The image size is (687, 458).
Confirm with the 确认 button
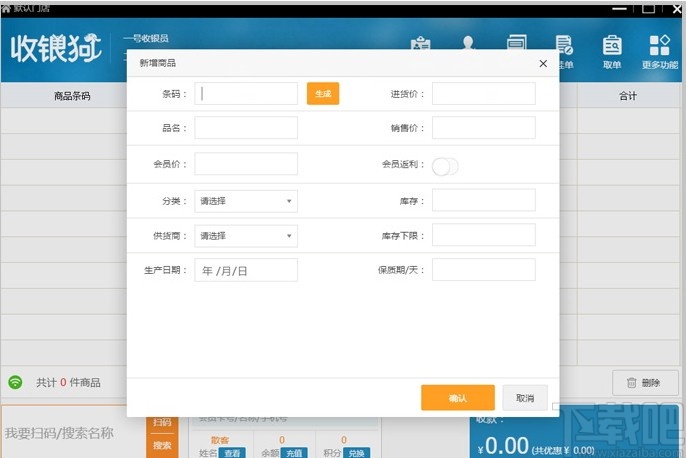pos(458,398)
